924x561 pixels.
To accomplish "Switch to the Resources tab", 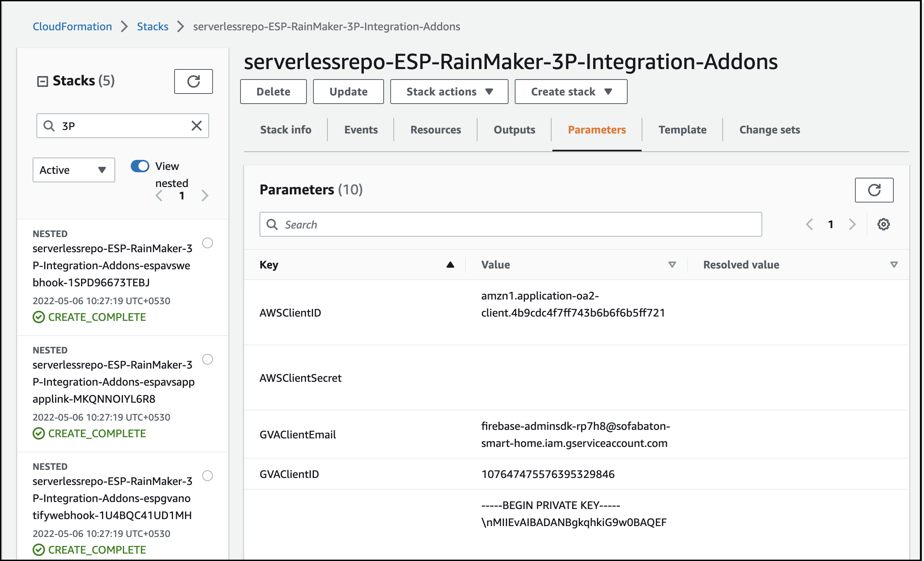I will (x=436, y=130).
